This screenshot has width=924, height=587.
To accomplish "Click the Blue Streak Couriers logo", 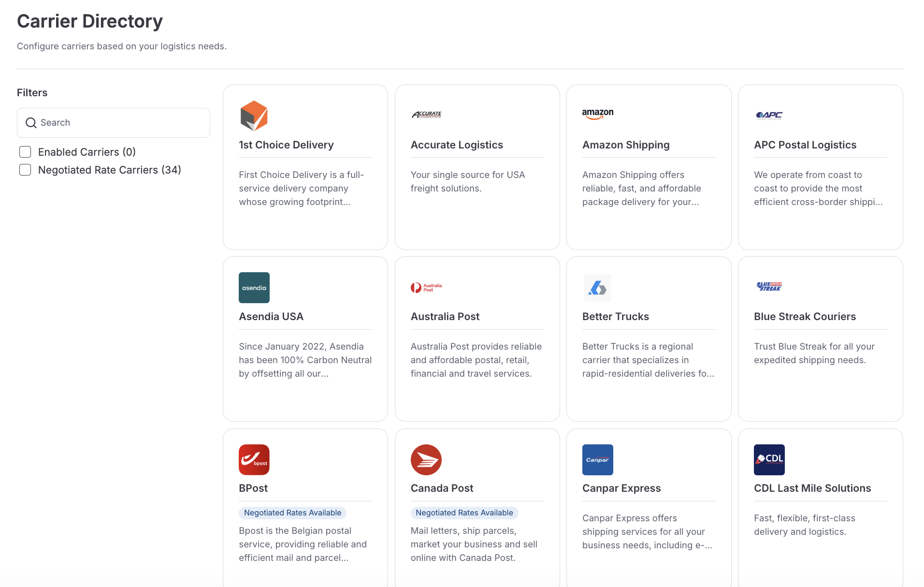I will (769, 287).
